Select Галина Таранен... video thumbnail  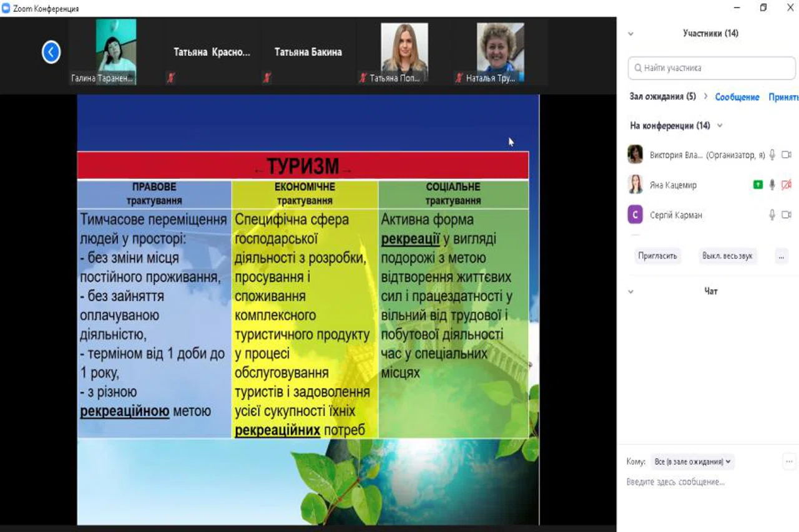point(104,52)
